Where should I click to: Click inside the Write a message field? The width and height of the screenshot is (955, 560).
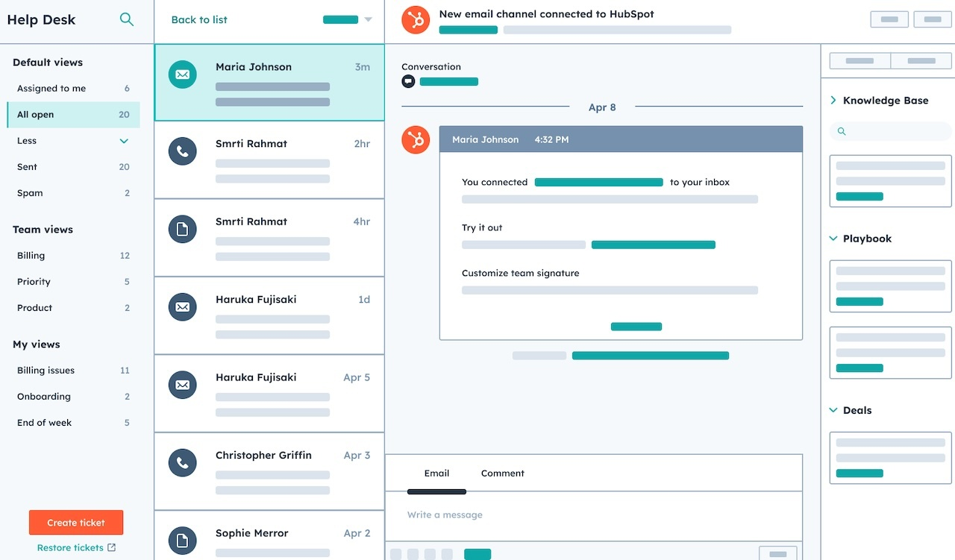[x=522, y=515]
